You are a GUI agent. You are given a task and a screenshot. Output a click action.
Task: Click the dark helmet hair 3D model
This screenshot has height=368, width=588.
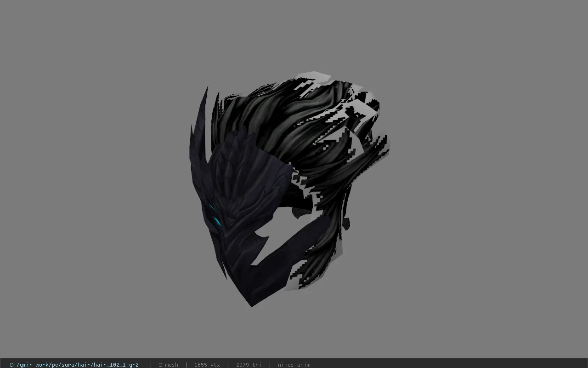pos(289,189)
